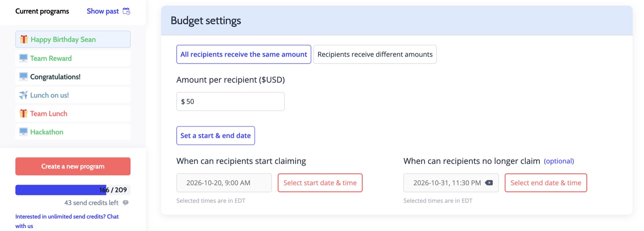The image size is (644, 231).
Task: Select All recipients receive the same amount
Action: [244, 54]
